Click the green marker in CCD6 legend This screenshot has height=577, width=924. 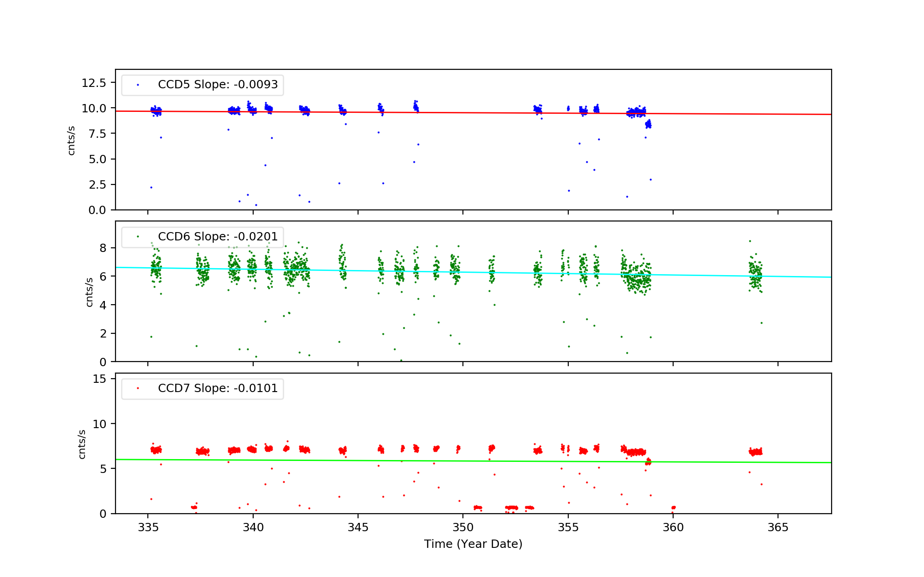click(x=138, y=237)
